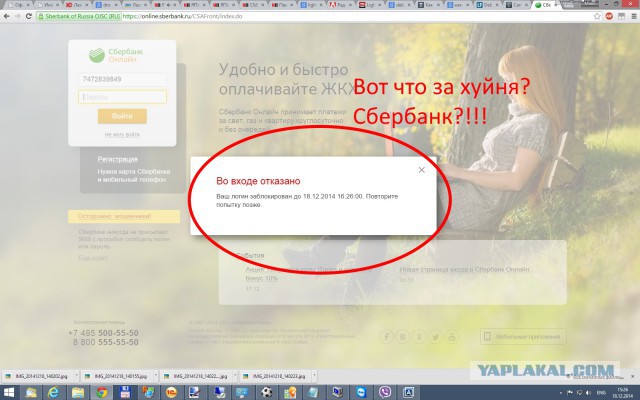Open the 'Не могу войти' link
This screenshot has height=400, width=640.
pos(122,134)
